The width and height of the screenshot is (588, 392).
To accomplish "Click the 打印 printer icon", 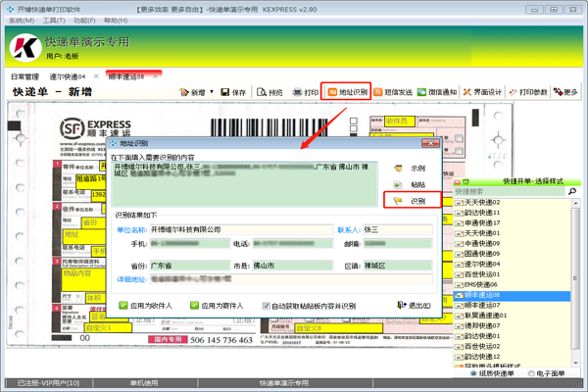I will point(297,92).
